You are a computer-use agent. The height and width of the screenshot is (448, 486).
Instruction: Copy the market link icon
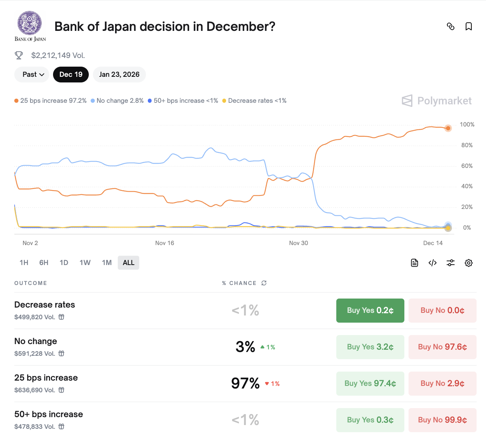[451, 26]
